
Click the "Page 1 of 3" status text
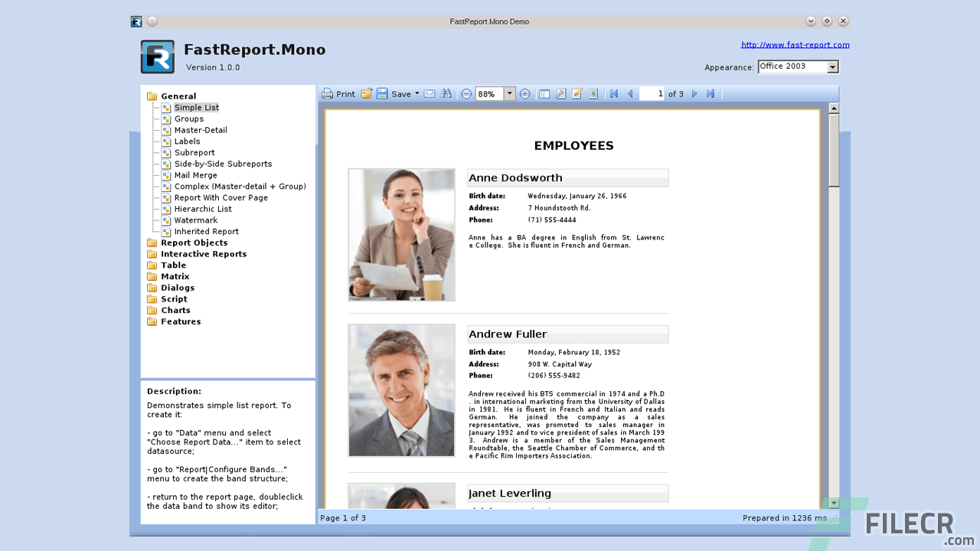[343, 518]
